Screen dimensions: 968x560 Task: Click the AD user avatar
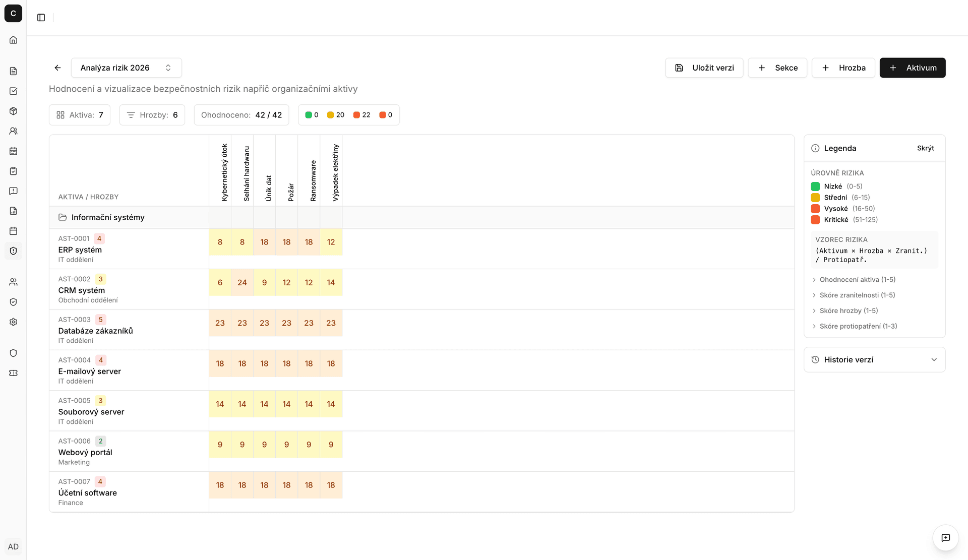coord(13,546)
